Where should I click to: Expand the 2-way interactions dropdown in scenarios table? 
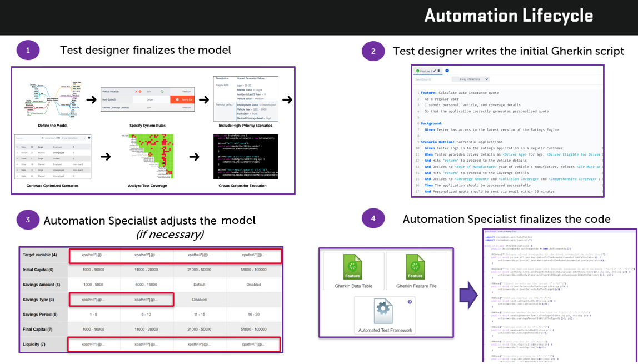pos(74,138)
